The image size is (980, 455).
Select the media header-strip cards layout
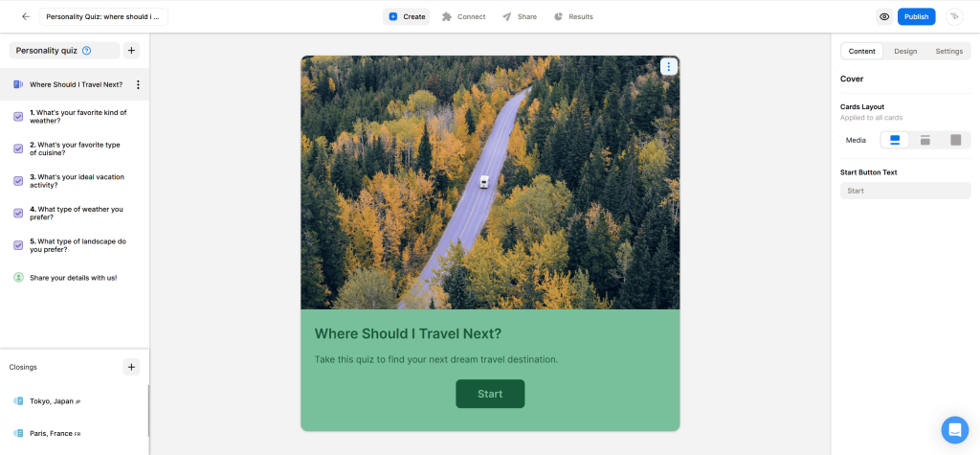925,140
